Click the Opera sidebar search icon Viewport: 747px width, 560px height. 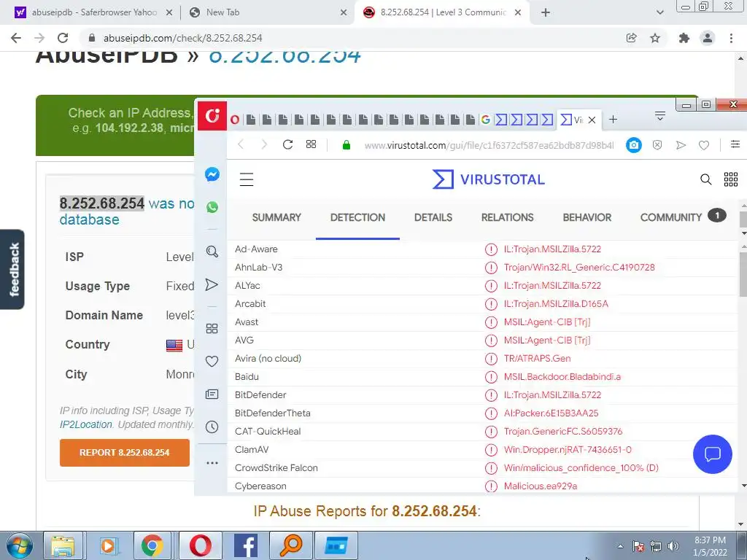click(x=212, y=252)
